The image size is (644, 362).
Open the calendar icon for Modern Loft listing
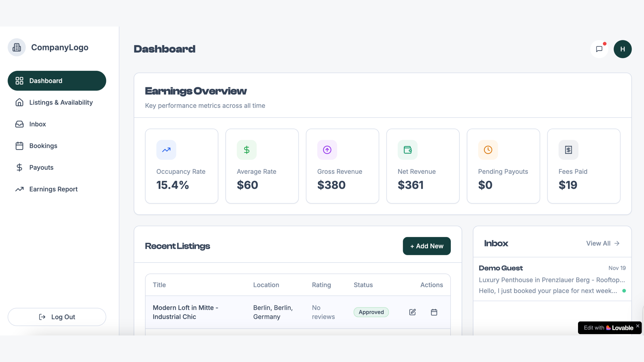pos(434,312)
